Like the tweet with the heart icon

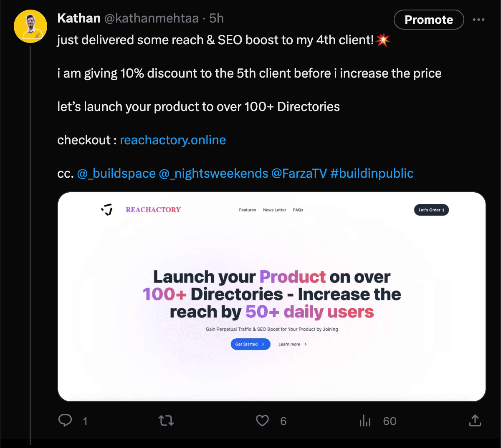point(262,420)
